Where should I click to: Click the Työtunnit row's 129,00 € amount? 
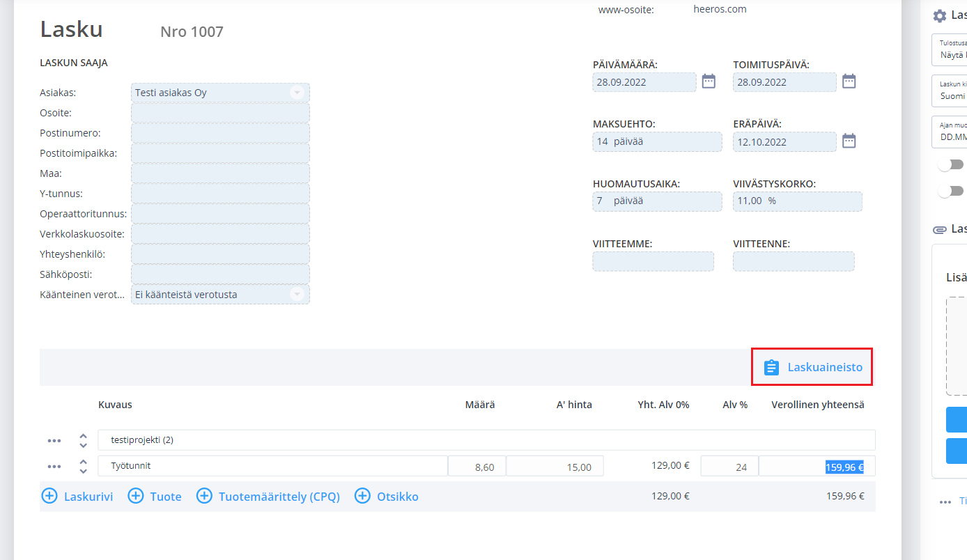click(x=670, y=466)
